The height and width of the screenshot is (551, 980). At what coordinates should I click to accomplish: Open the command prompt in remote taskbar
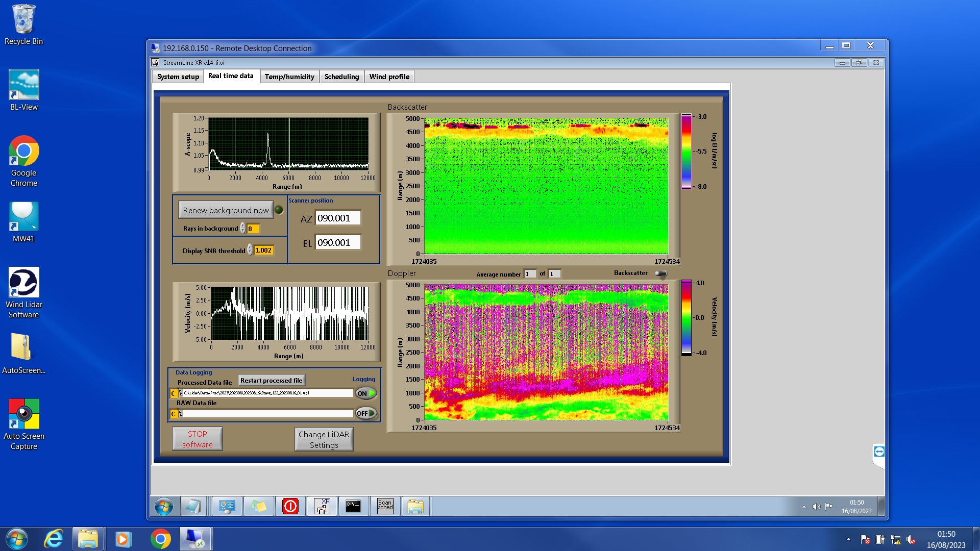coord(353,506)
